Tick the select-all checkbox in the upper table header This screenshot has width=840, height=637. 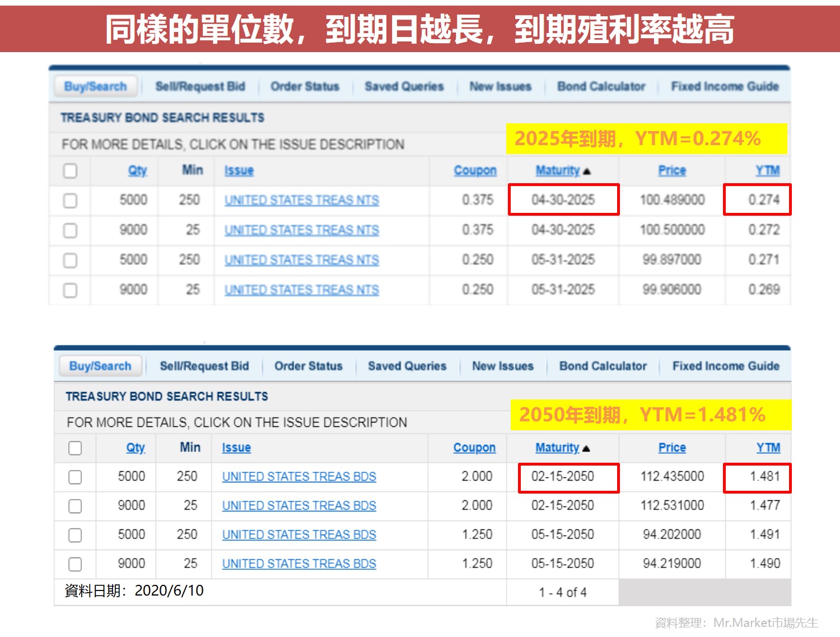pos(70,171)
